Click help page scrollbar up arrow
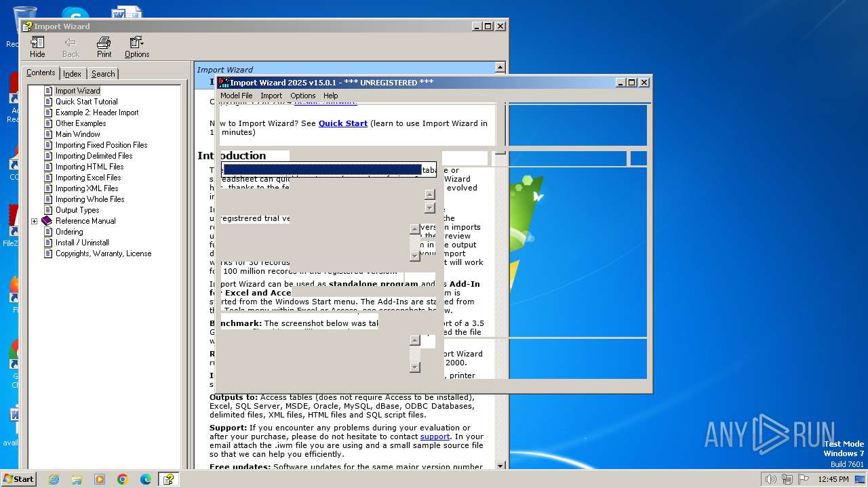 click(500, 67)
